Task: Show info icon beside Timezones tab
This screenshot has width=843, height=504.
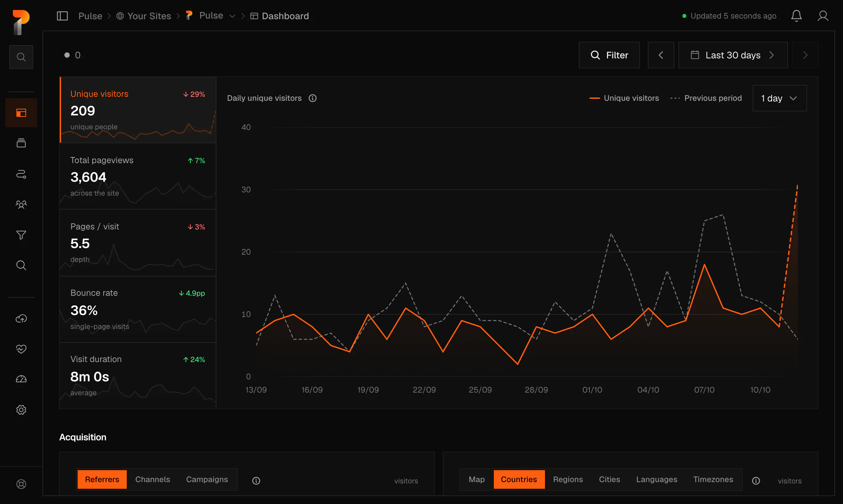Action: pos(756,480)
